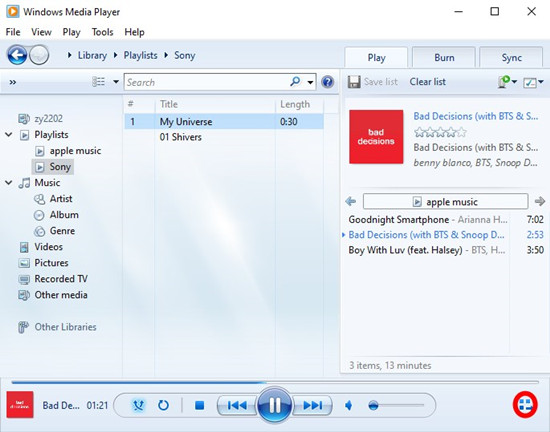Toggle shuffle mode on or off
Viewport: 550px width, 432px height.
[138, 405]
